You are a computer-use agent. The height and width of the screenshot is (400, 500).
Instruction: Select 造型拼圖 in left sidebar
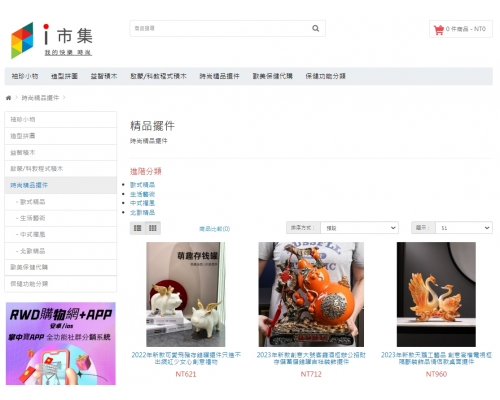[61, 136]
